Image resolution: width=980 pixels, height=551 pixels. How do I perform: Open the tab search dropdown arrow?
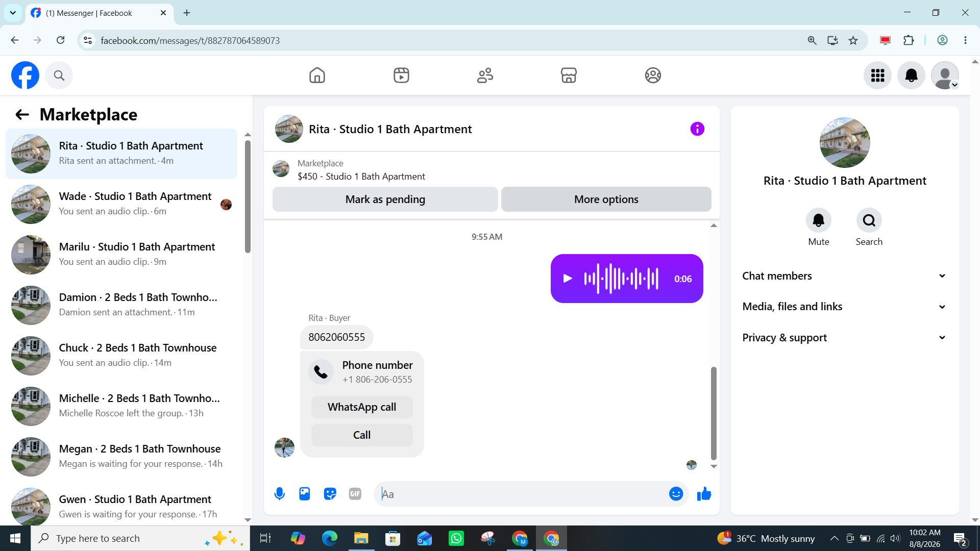click(13, 13)
